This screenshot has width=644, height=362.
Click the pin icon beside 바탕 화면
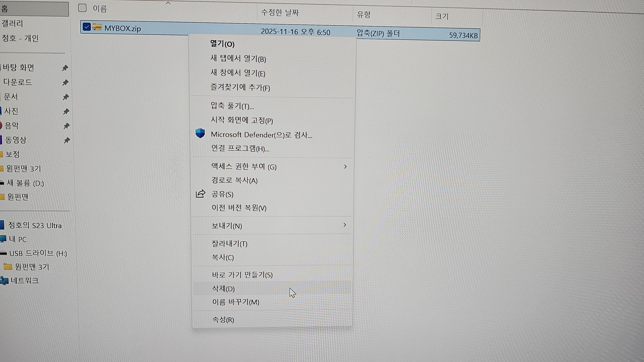pyautogui.click(x=66, y=68)
